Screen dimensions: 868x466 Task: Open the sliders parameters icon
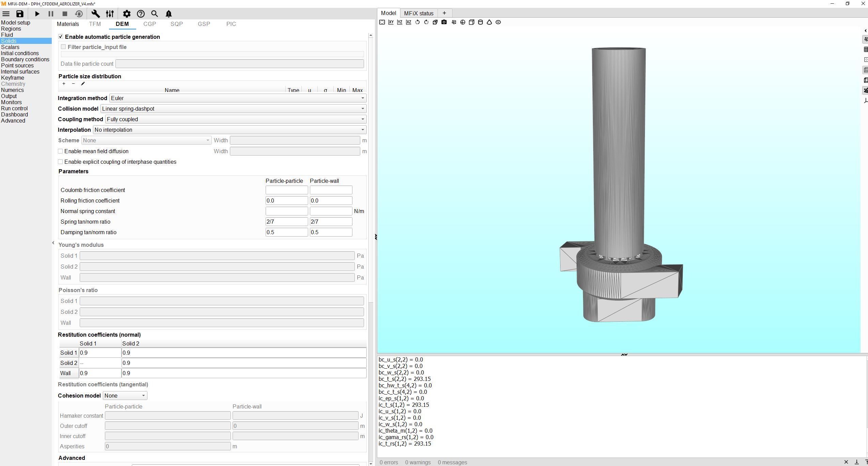(110, 14)
